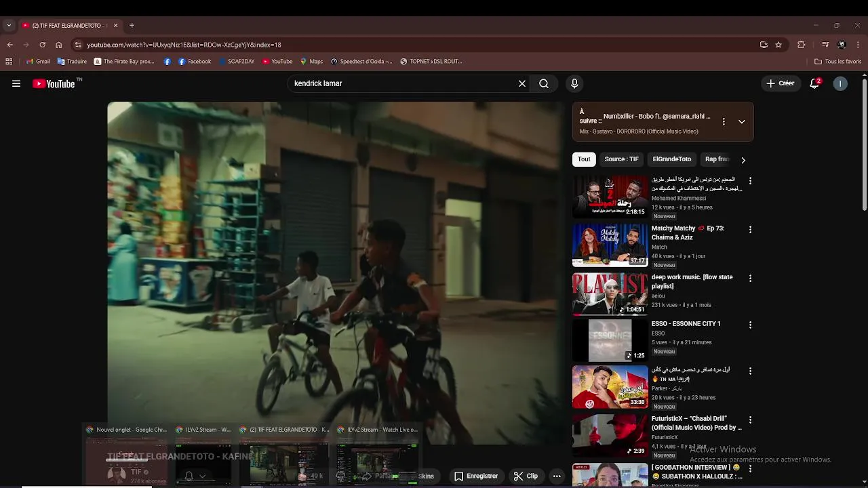Select the Tout filter chip
The height and width of the screenshot is (488, 868).
[x=584, y=159]
